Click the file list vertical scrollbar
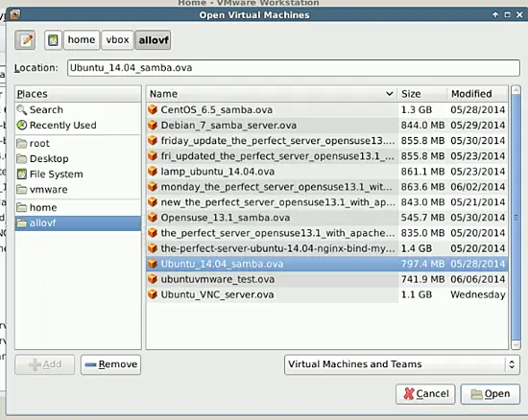Screen dimensions: 528x420 [516, 218]
